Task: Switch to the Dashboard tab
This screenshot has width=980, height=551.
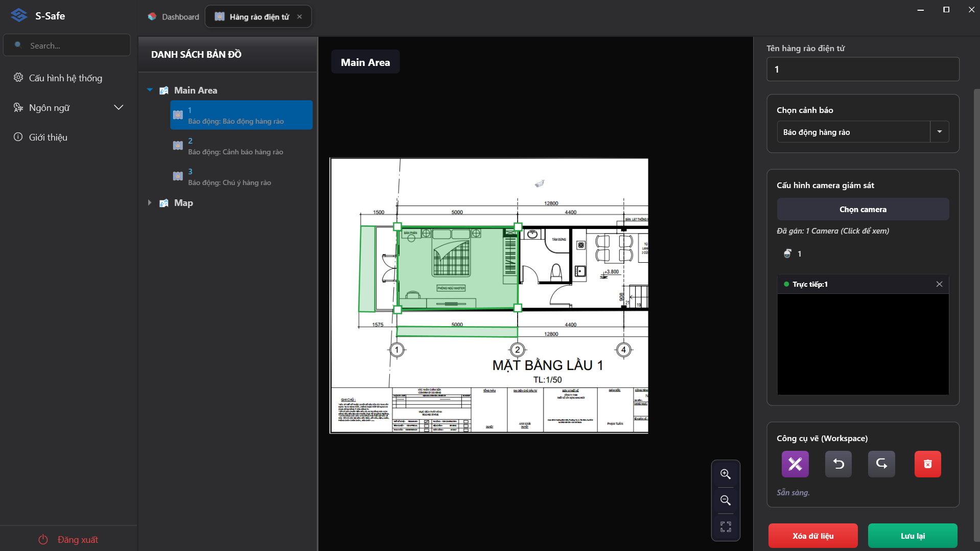Action: [x=174, y=17]
